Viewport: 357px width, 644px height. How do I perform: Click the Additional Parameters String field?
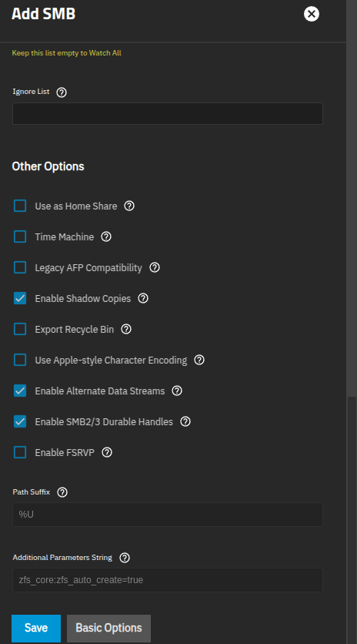pyautogui.click(x=168, y=580)
